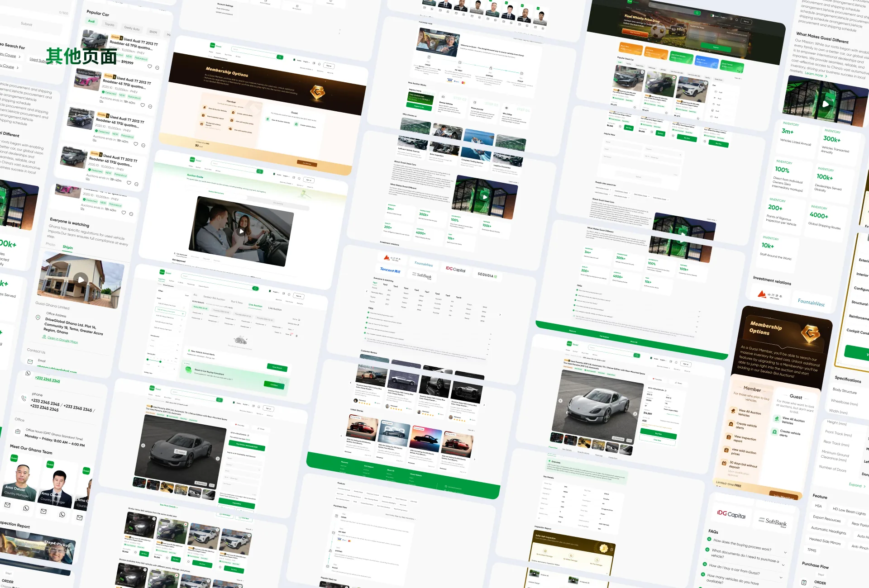Click the Email envelope icon under Contact Us
This screenshot has width=869, height=588.
tap(30, 361)
